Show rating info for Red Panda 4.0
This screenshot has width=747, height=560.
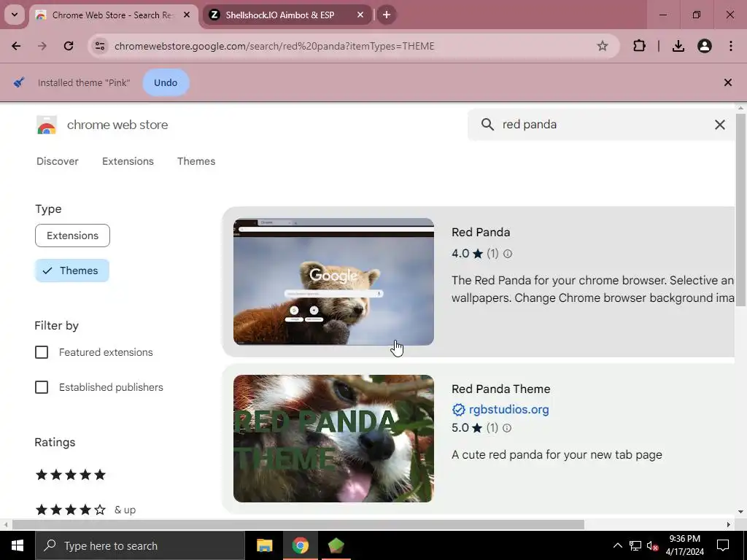[508, 254]
